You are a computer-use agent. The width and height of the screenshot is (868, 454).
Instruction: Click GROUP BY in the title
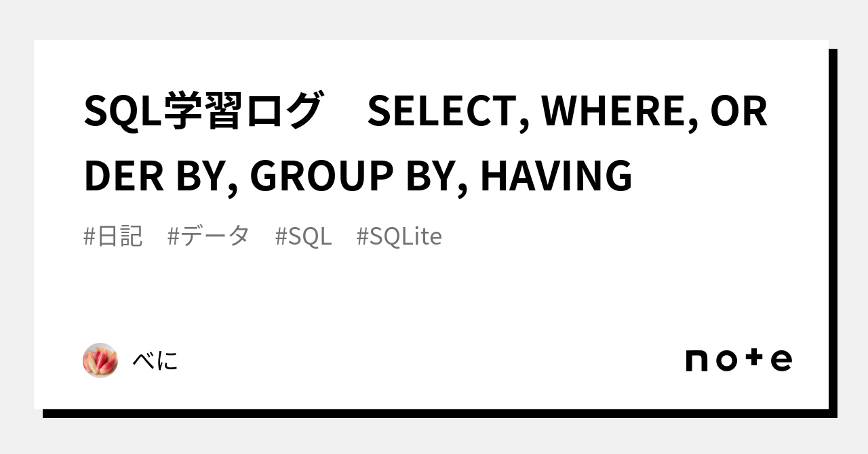click(353, 175)
